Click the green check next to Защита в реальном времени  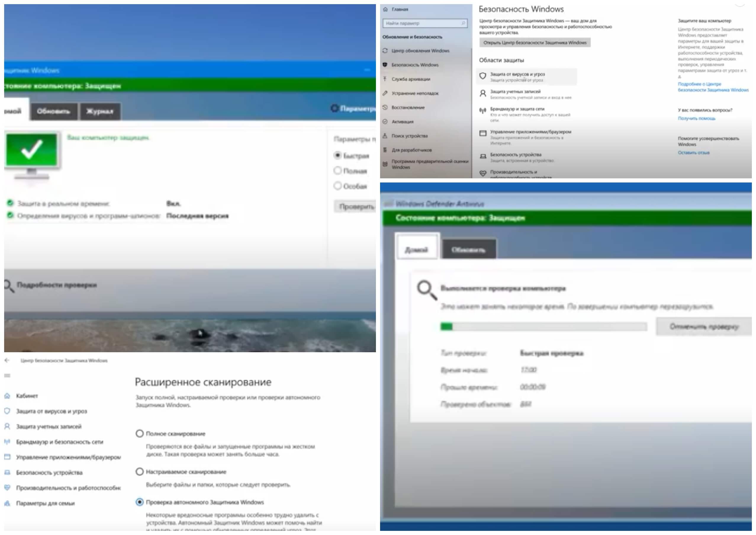(10, 203)
